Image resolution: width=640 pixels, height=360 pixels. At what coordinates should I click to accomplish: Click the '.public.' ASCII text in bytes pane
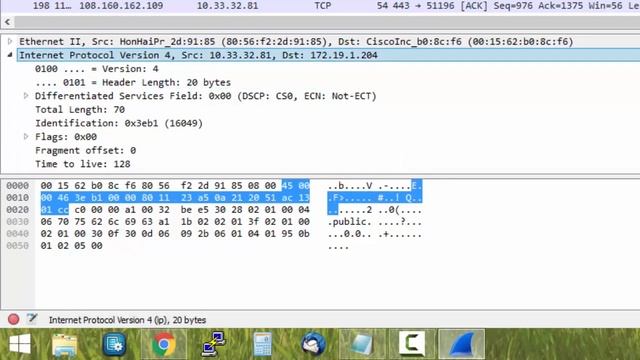coord(350,222)
